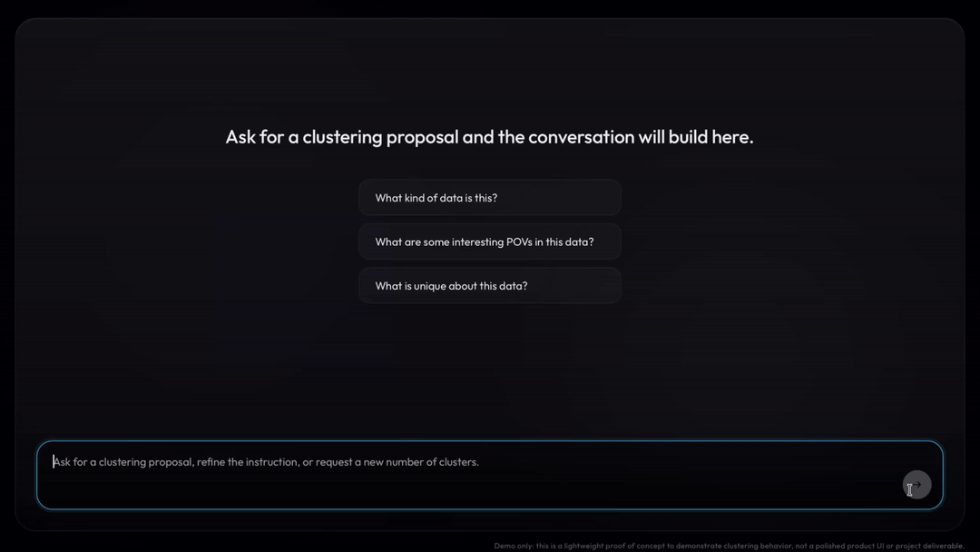The image size is (980, 552).
Task: Click the send arrow button
Action: click(916, 485)
